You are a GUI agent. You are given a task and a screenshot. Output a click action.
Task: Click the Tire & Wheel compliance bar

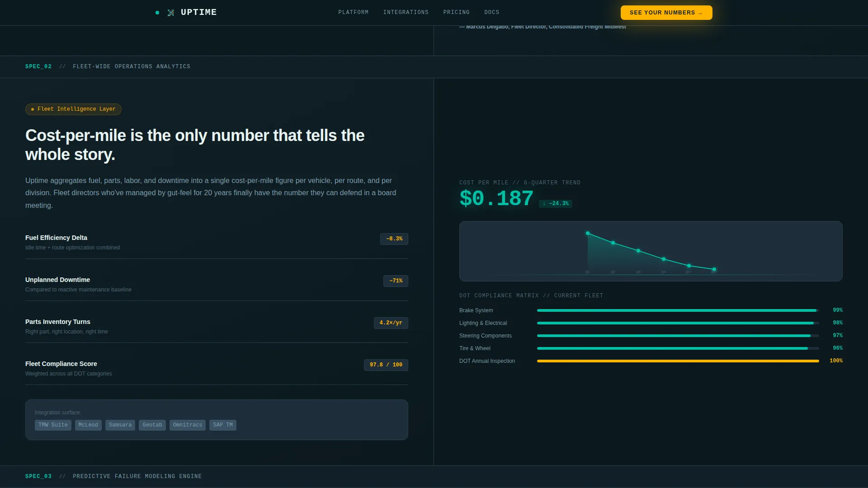[x=678, y=348]
